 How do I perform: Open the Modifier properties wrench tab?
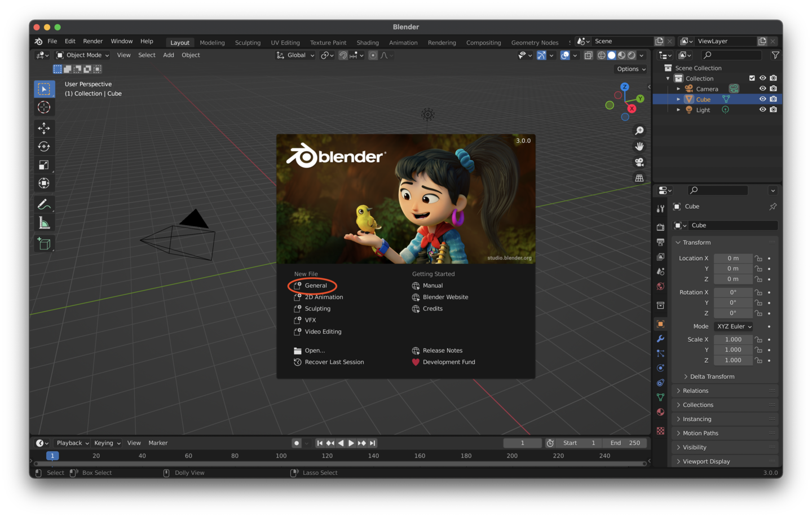(660, 339)
